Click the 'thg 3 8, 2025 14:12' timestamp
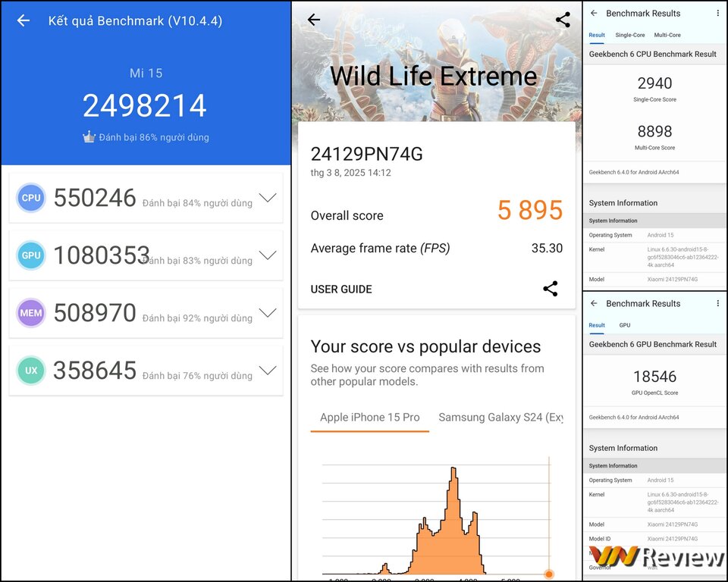 pyautogui.click(x=350, y=173)
